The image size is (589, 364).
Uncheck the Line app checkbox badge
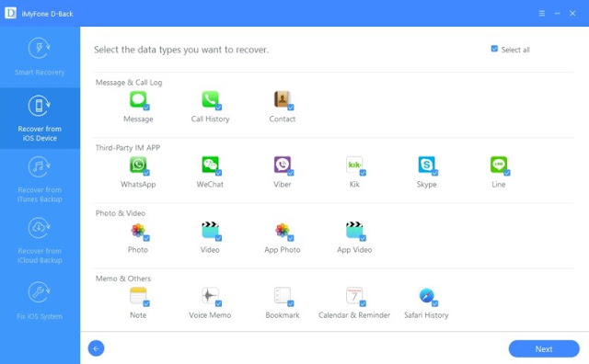[507, 173]
